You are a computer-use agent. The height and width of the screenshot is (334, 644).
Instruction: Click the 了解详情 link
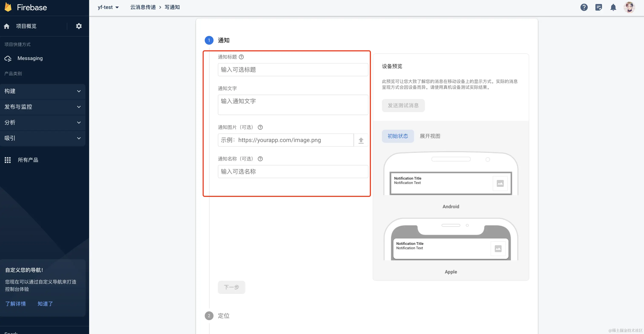tap(16, 304)
